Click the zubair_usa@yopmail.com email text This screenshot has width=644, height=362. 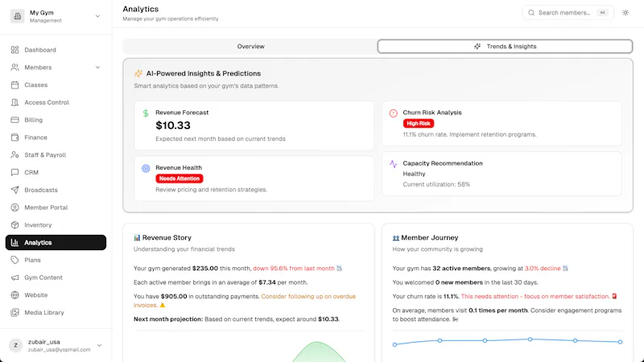pyautogui.click(x=59, y=350)
